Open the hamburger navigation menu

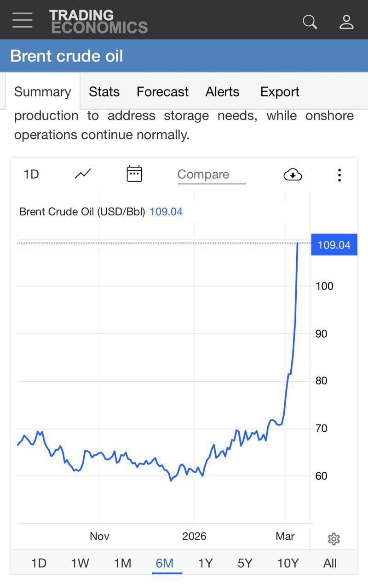click(22, 20)
